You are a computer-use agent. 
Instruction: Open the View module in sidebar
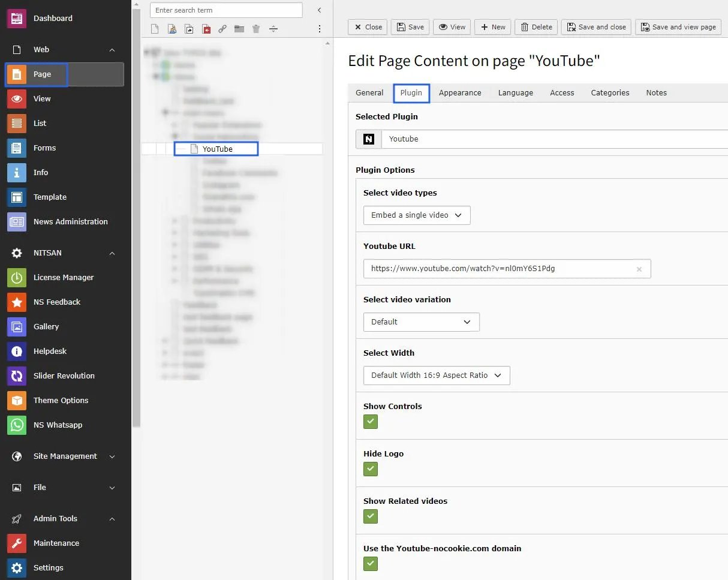65,99
